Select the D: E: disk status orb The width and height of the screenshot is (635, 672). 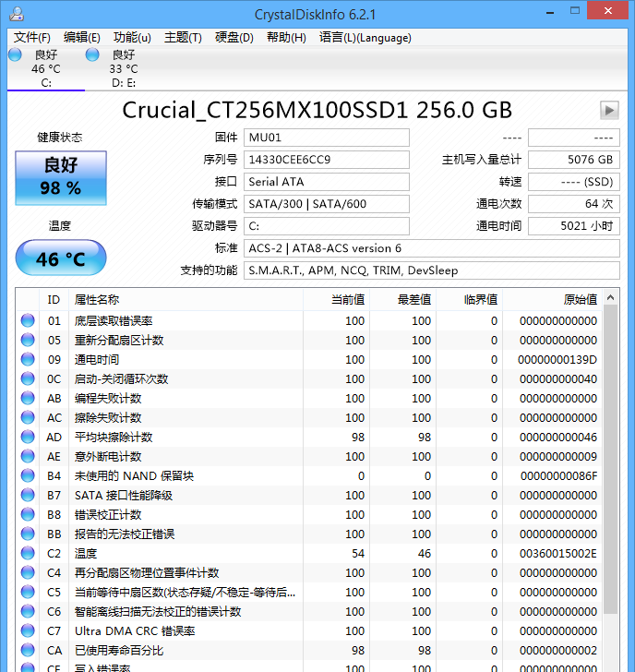click(x=92, y=54)
